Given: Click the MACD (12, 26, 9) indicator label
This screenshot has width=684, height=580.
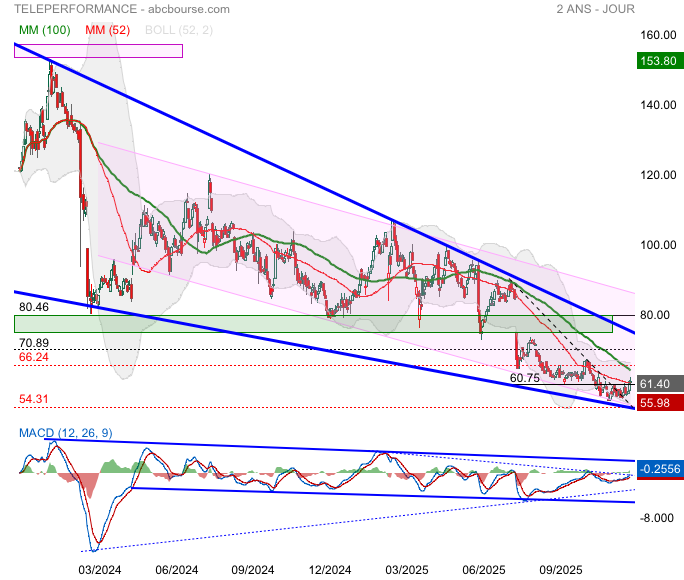Looking at the screenshot, I should (62, 432).
